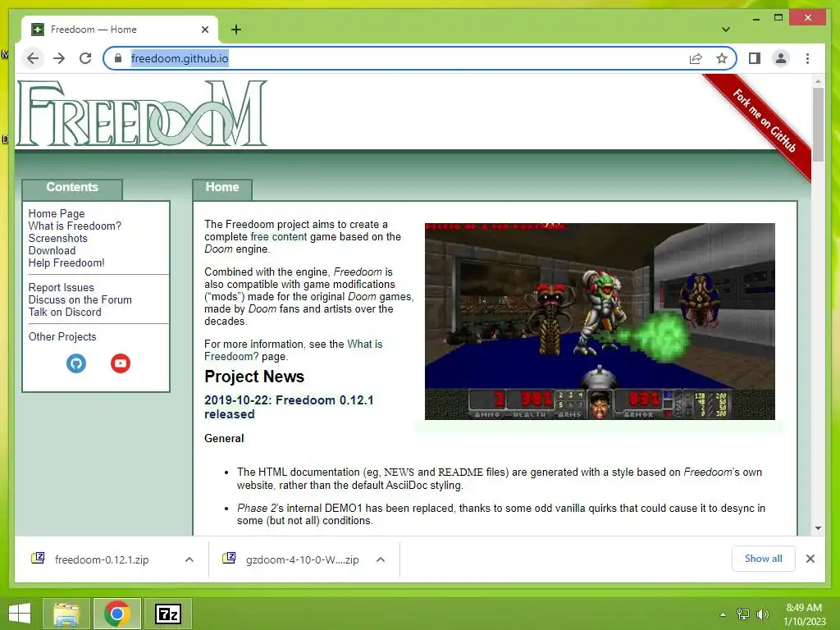Screen dimensions: 840x630
Task: Open the Chrome side panel
Action: [x=755, y=58]
